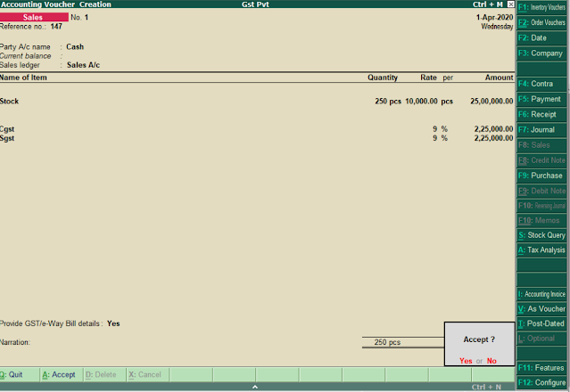Click the Party A/c name Cash field
This screenshot has width=570, height=392.
[75, 47]
